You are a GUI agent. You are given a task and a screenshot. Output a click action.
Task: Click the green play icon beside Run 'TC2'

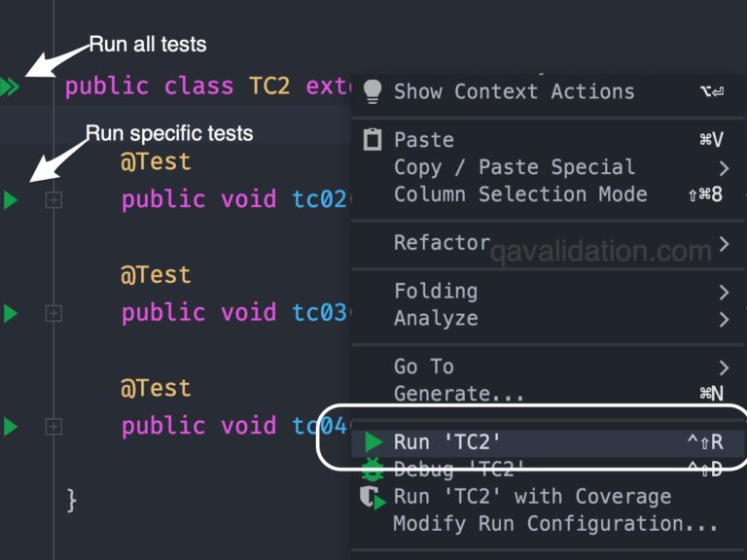click(373, 442)
